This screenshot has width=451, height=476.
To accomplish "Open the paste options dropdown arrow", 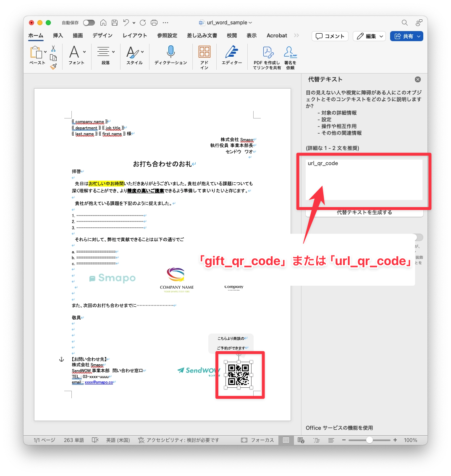I will click(45, 52).
